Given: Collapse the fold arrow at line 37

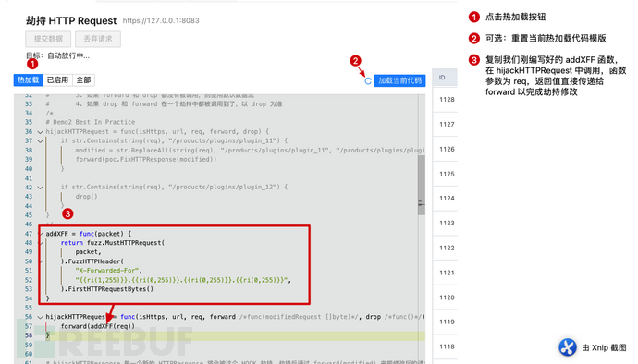Looking at the screenshot, I should [x=40, y=141].
